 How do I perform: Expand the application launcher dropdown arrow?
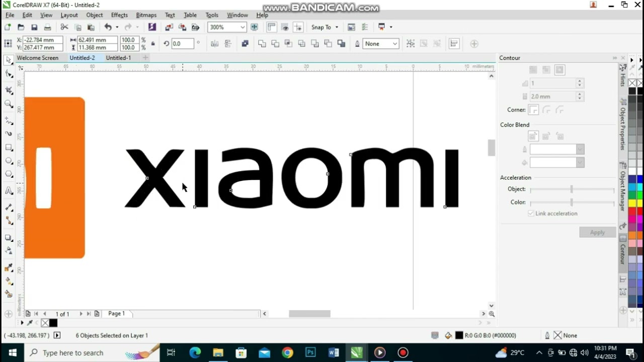point(391,27)
